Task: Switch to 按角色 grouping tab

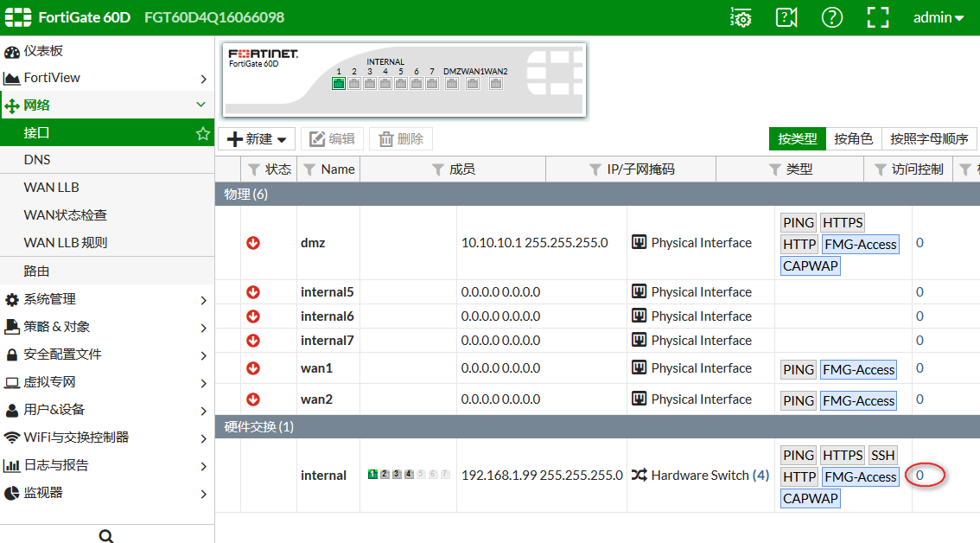Action: click(853, 139)
